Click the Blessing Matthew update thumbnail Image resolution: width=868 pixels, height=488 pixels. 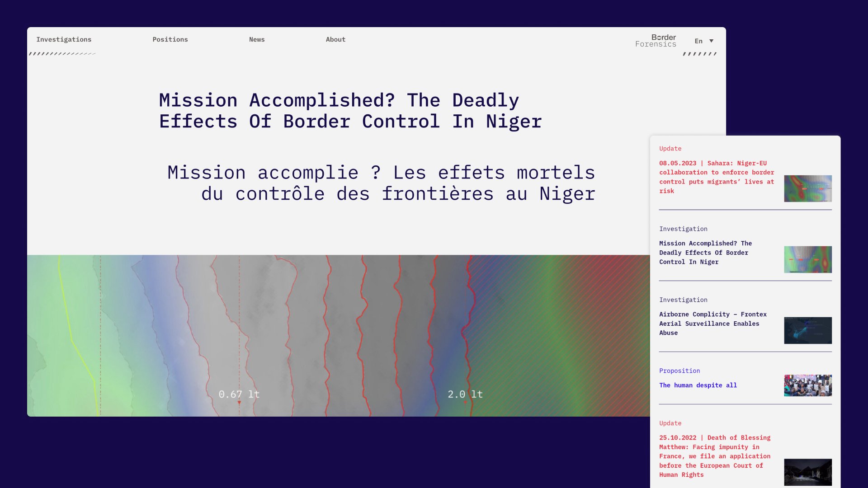pyautogui.click(x=808, y=472)
